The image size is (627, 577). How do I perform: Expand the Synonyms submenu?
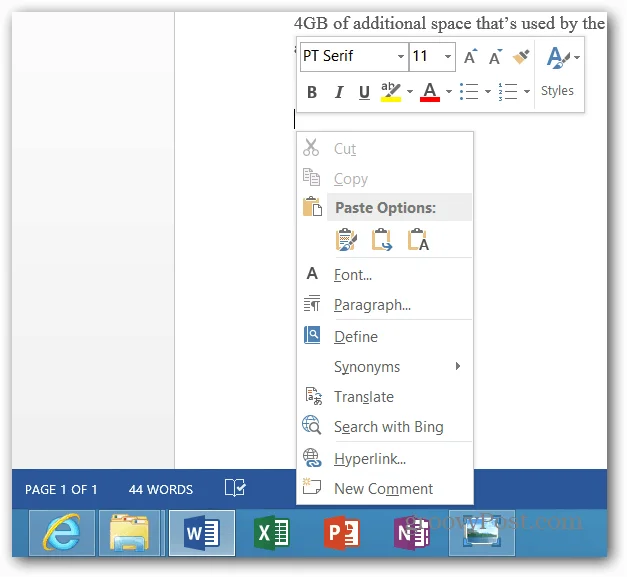coord(385,367)
